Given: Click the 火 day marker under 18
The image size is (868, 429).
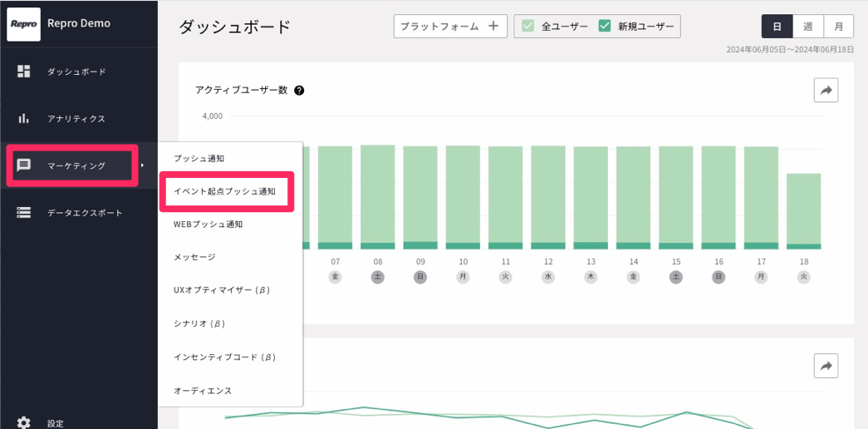Looking at the screenshot, I should (803, 278).
